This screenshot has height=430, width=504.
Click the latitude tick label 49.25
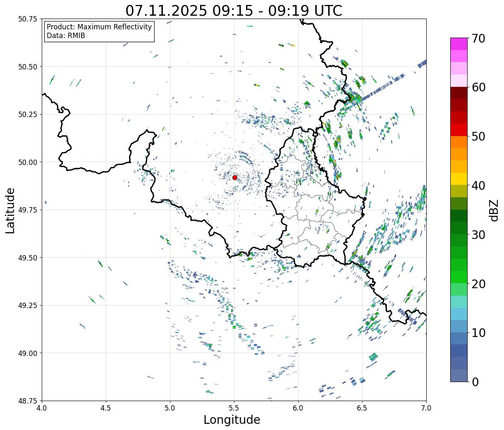28,306
